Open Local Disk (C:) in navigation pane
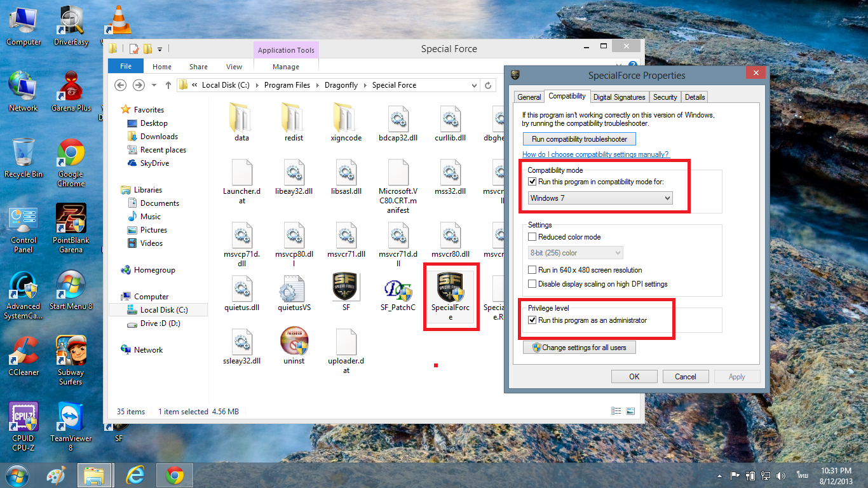Screen dimensions: 868x488 tap(158, 310)
